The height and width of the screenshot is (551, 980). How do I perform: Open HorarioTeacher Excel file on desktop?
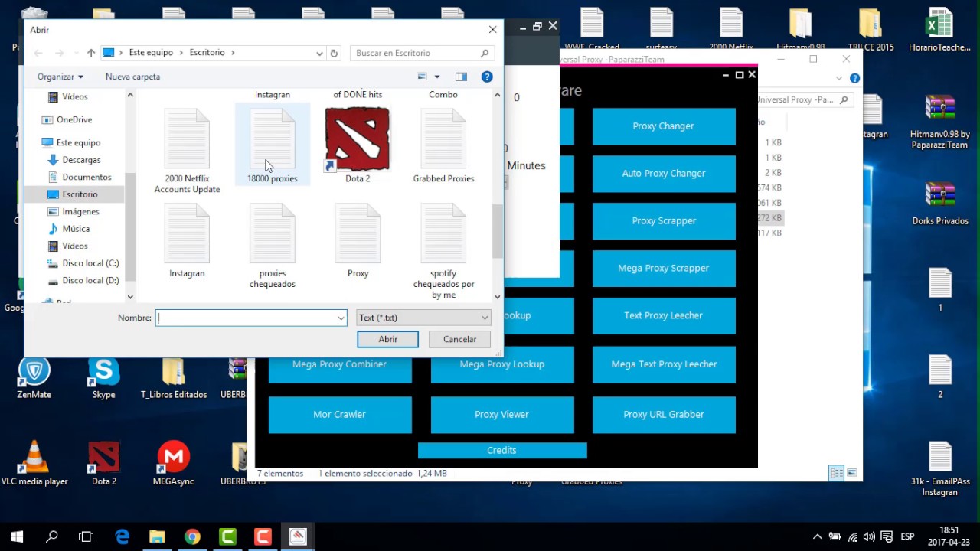point(940,30)
